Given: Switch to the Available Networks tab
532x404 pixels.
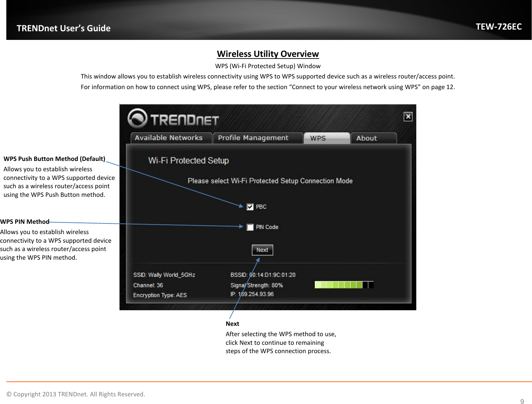Looking at the screenshot, I should point(171,138).
